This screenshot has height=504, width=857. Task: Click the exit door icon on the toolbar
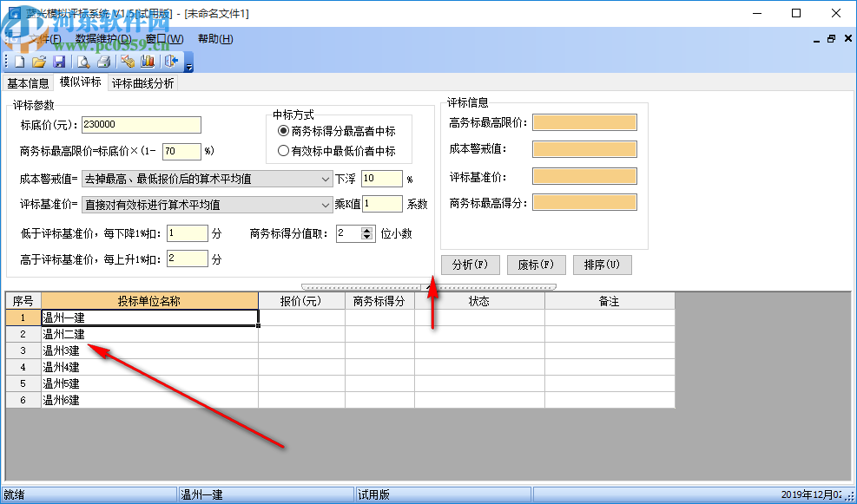(168, 61)
